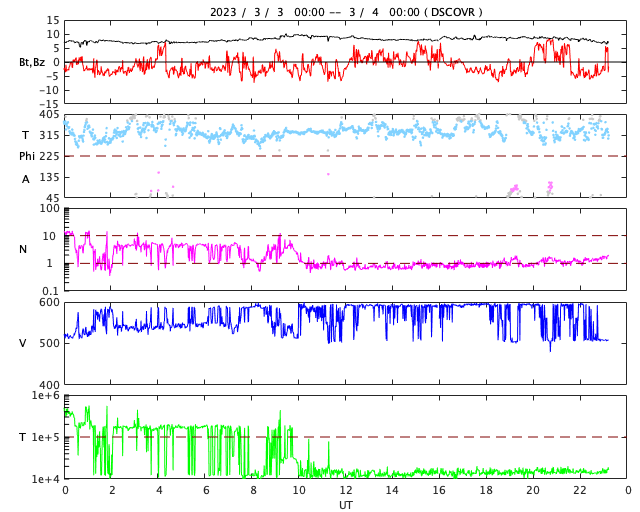Click the 6 hour mark on UT axis

(x=205, y=490)
